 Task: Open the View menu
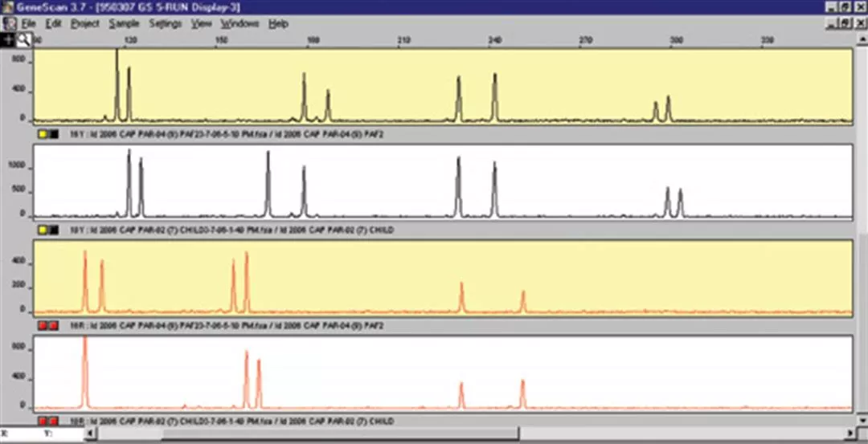click(202, 23)
